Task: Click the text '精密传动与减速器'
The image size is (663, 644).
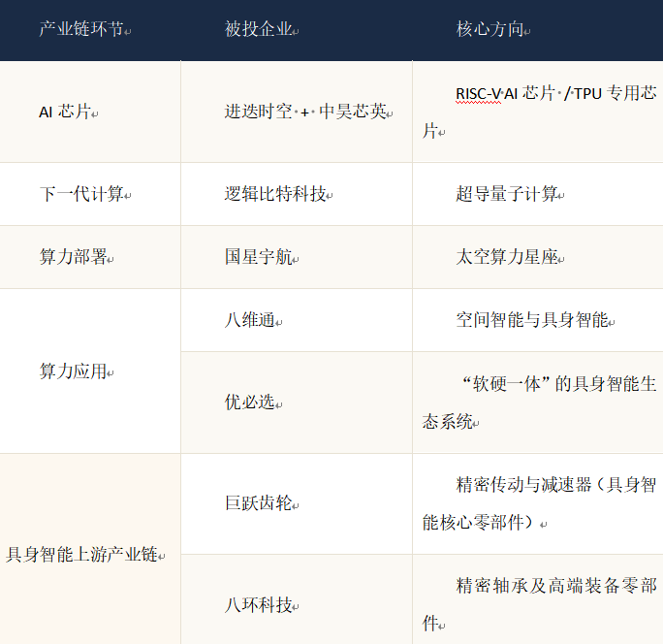Action: click(523, 485)
